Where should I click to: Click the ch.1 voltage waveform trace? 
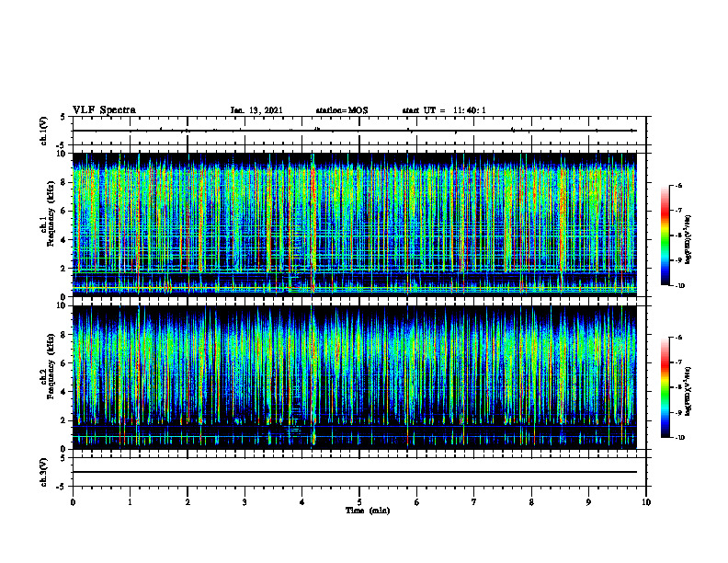pyautogui.click(x=355, y=131)
